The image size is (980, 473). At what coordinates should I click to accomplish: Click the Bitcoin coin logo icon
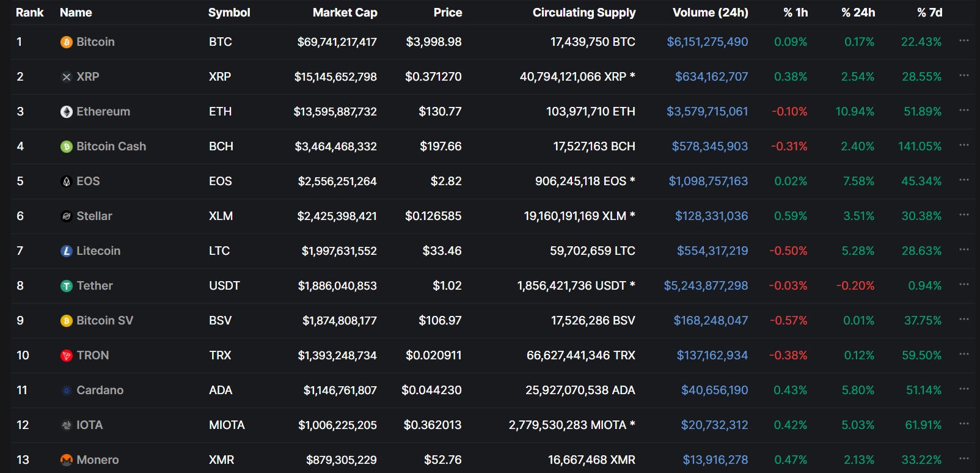coord(67,42)
